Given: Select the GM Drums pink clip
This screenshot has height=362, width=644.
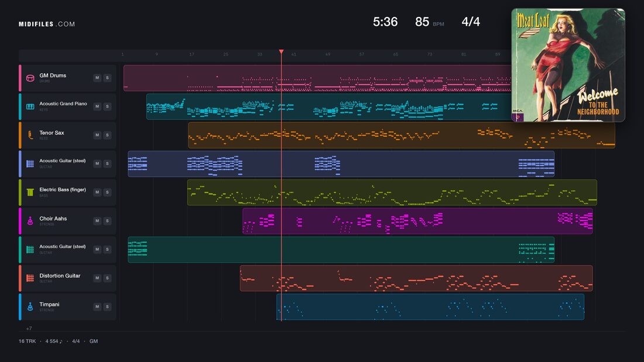Looking at the screenshot, I should [x=317, y=78].
